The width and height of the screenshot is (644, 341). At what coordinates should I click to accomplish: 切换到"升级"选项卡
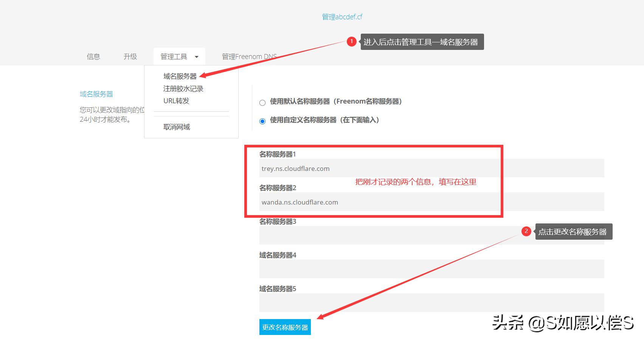pos(130,56)
